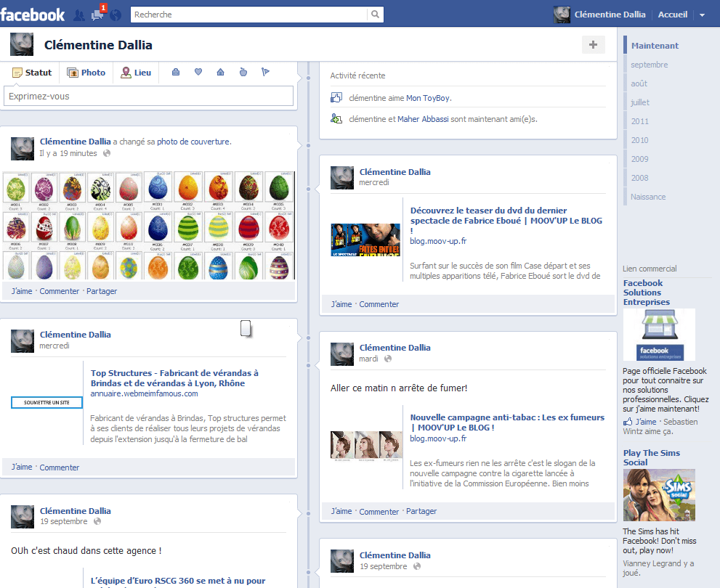Select the briefcase work life-event icon
Viewport: 720px width, 588px height.
[176, 72]
